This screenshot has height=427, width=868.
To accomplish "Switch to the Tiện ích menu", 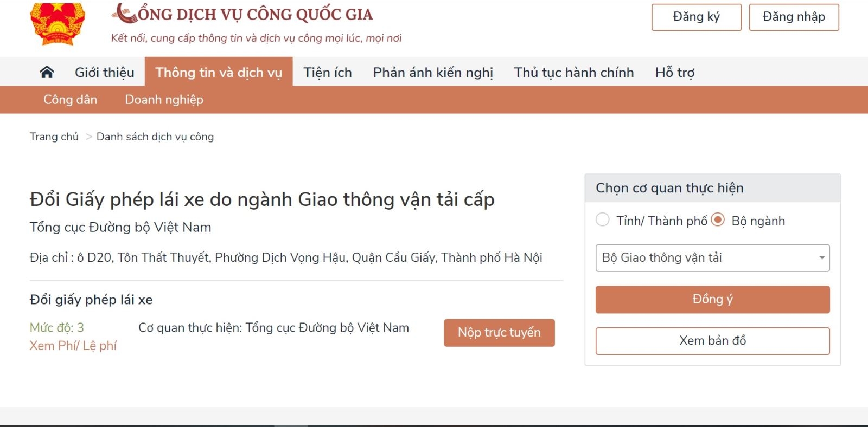I will point(328,72).
